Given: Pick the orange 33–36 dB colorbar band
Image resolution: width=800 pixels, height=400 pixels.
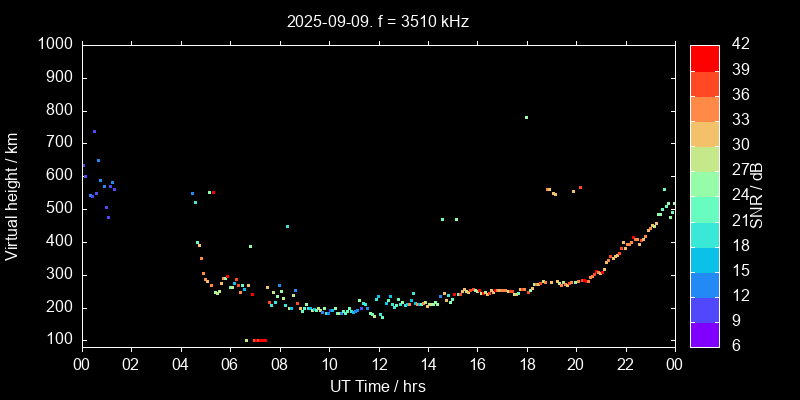Looking at the screenshot, I should (704, 108).
